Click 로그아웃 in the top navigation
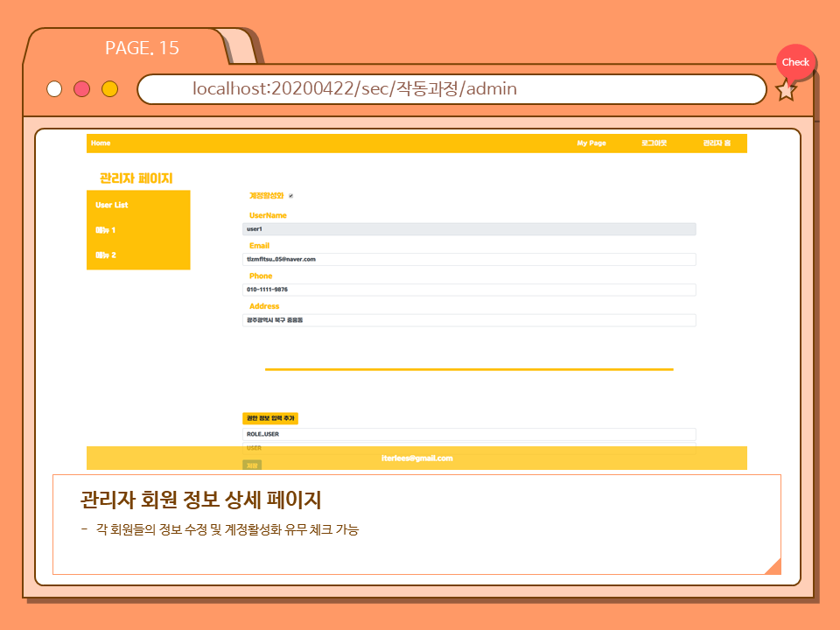This screenshot has width=840, height=630. 654,143
